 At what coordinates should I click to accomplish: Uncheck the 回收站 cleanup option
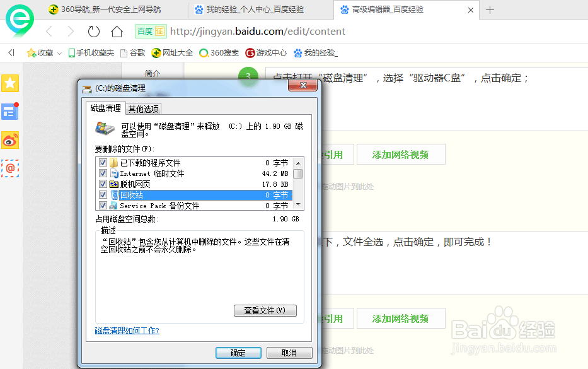tap(103, 194)
